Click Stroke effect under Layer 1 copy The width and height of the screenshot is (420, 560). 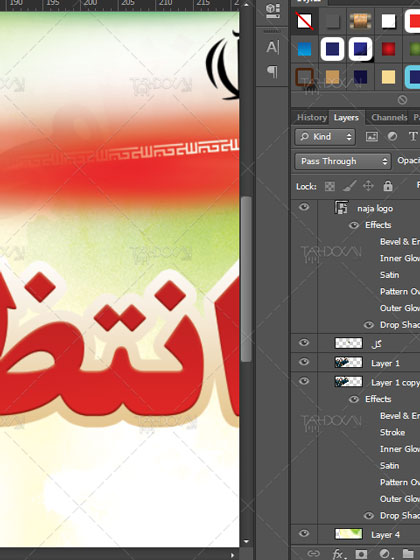click(392, 432)
